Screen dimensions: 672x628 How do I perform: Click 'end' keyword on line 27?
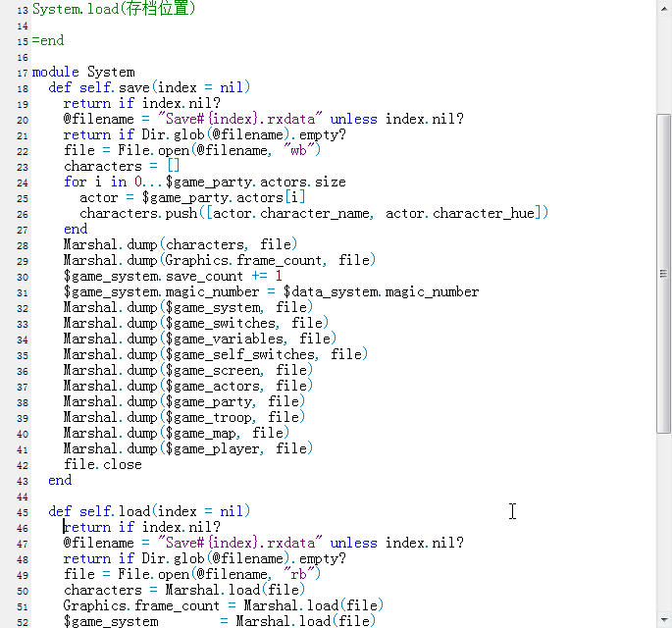pyautogui.click(x=76, y=229)
